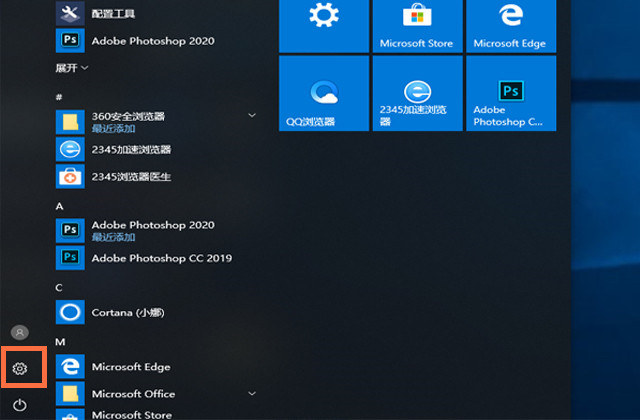
Task: Open 360安全浏览器 label
Action: [128, 116]
